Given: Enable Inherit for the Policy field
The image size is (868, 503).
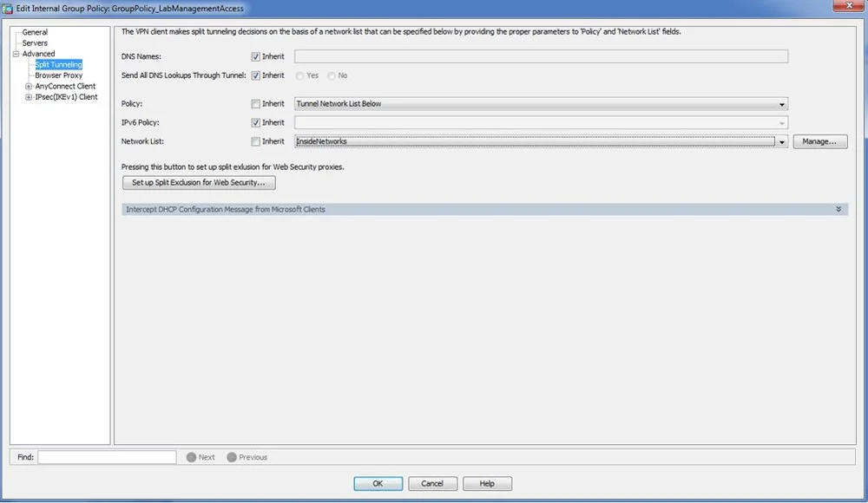Looking at the screenshot, I should point(254,103).
